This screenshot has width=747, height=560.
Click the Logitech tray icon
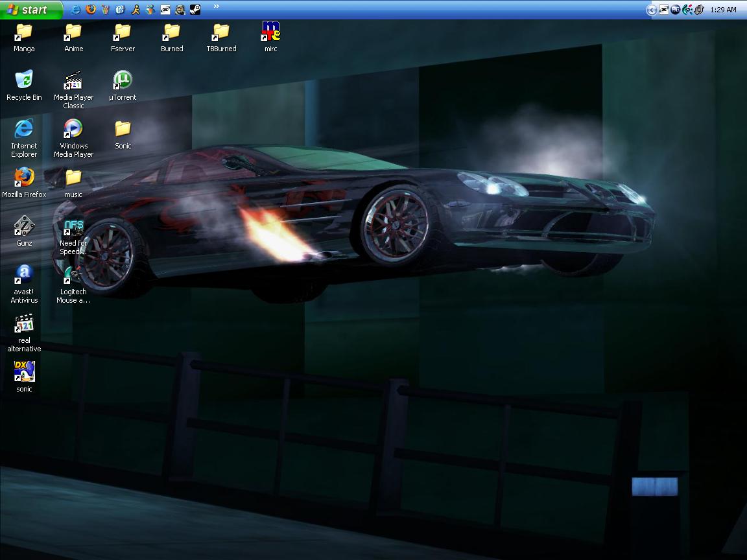[x=687, y=10]
